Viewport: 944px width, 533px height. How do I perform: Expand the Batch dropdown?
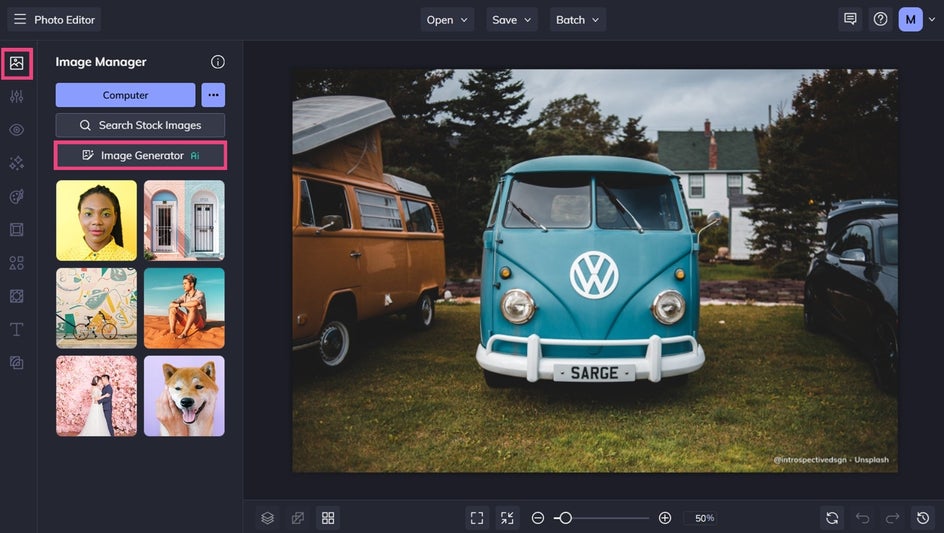(x=577, y=19)
